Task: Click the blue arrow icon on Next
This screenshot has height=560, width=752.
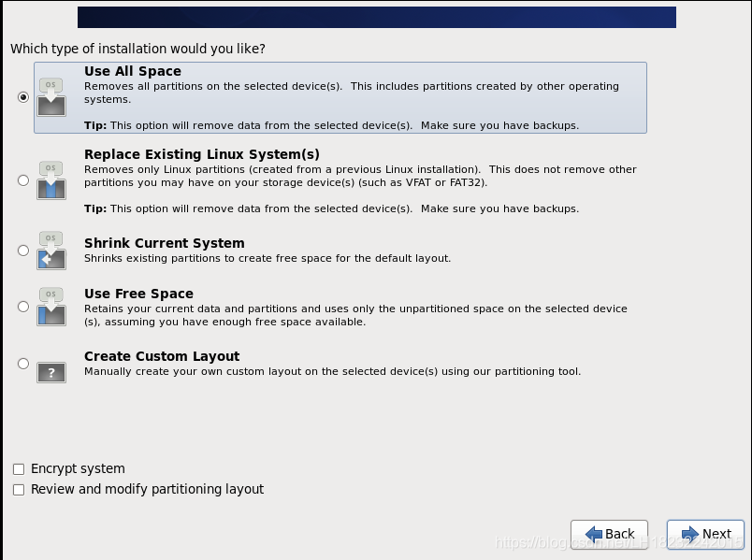Action: 690,534
